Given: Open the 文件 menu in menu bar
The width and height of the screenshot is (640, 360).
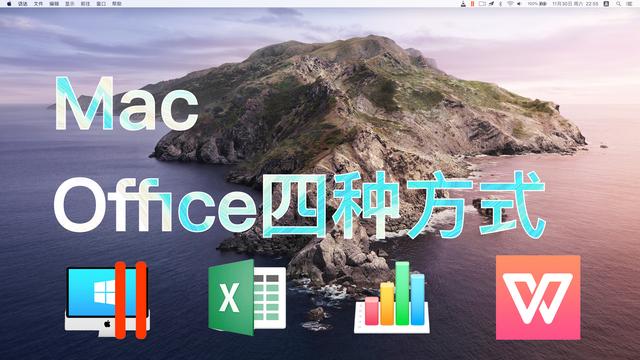Looking at the screenshot, I should coord(38,4).
